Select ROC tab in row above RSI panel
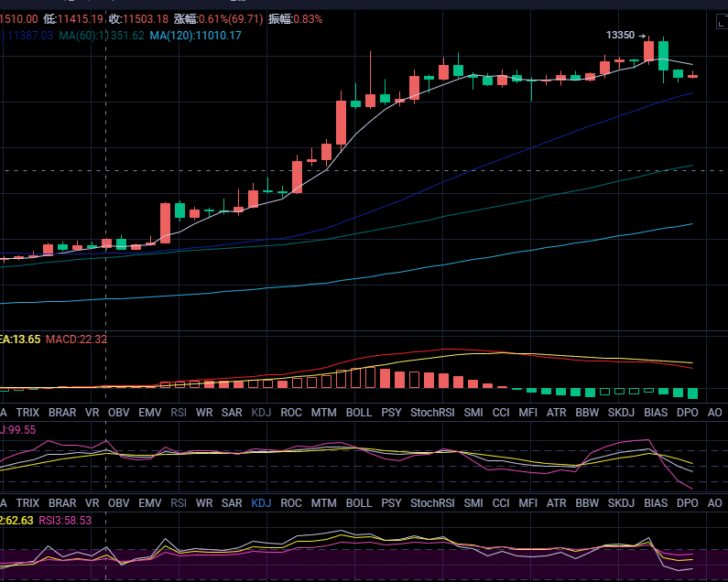This screenshot has height=582, width=728. click(x=291, y=502)
